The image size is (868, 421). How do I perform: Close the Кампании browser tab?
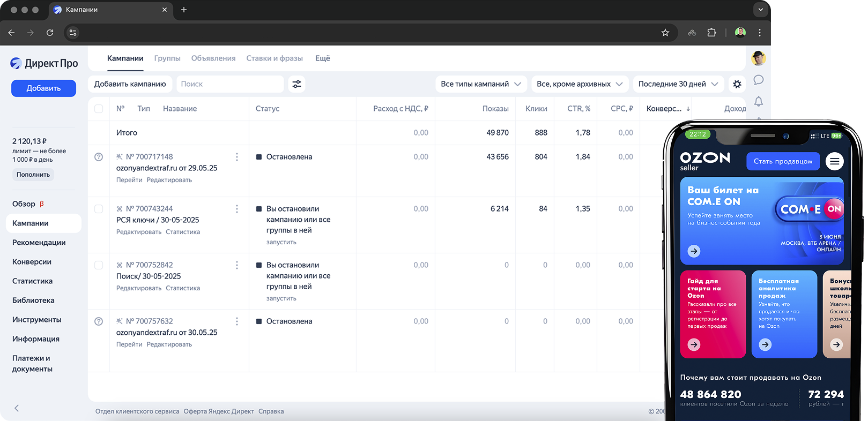[x=165, y=10]
